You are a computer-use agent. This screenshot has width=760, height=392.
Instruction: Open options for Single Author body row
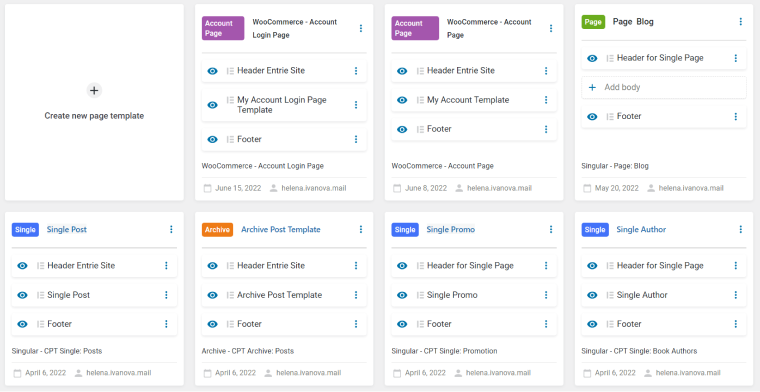(x=736, y=295)
